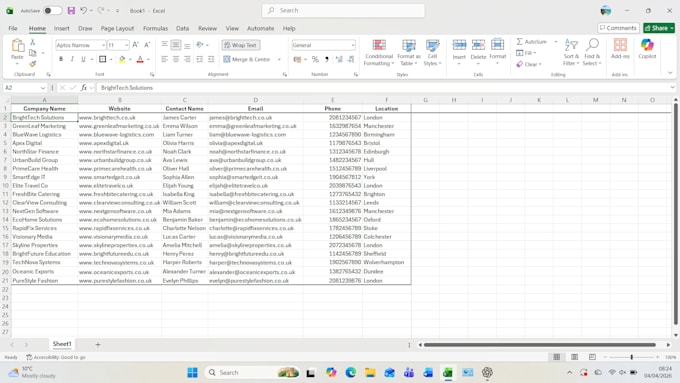
Task: Expand Merge & Centre options arrow
Action: [279, 59]
